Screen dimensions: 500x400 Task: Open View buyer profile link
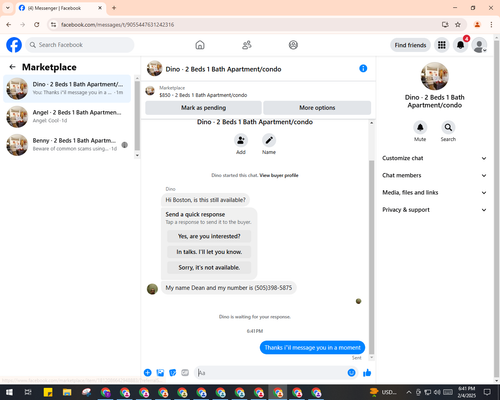pyautogui.click(x=279, y=175)
